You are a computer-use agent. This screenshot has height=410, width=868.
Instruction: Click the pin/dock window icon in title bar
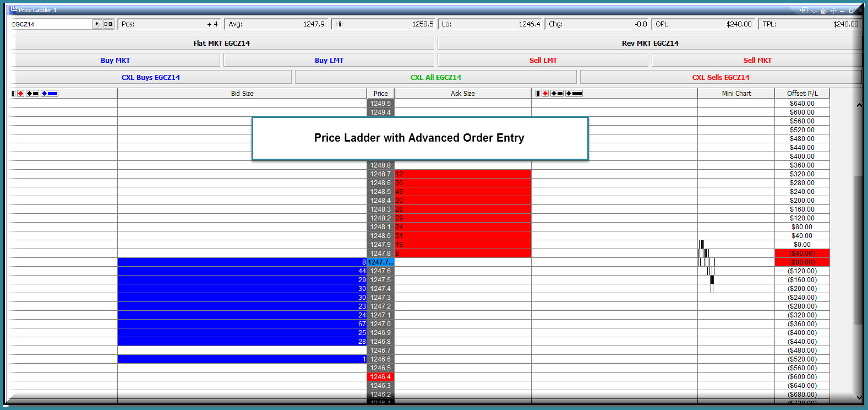pos(804,10)
